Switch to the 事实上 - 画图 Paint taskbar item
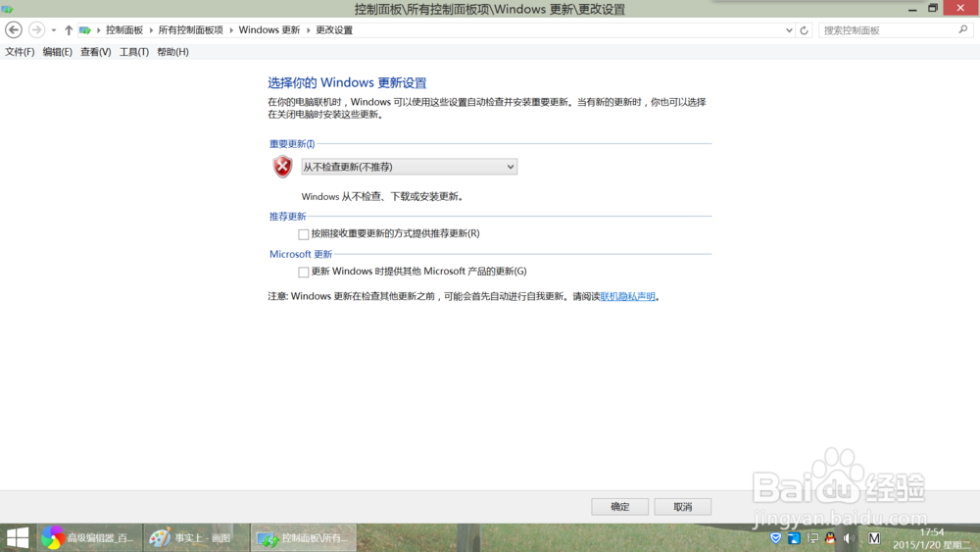Screen dimensions: 980x552 point(197,537)
